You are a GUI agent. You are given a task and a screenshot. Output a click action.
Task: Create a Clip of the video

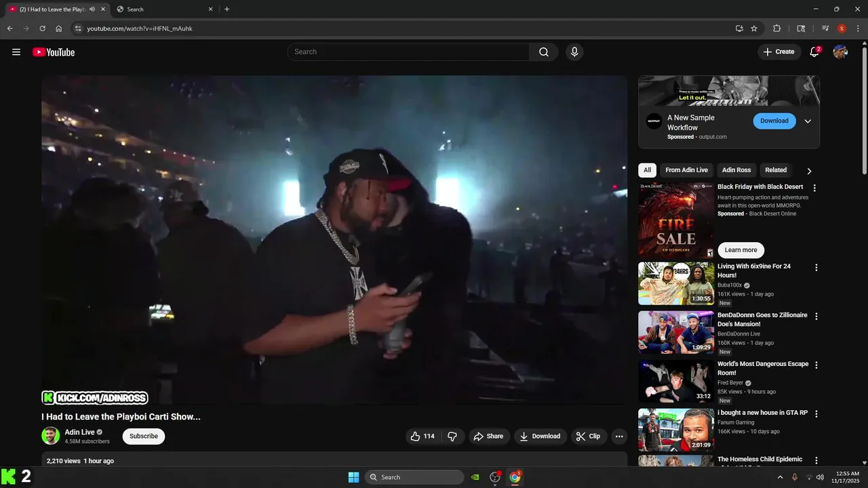[589, 436]
